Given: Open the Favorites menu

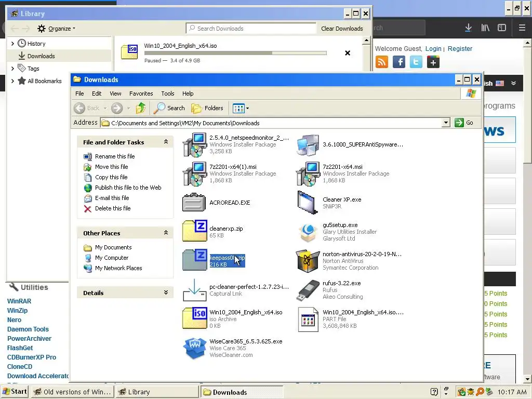Looking at the screenshot, I should tap(141, 94).
